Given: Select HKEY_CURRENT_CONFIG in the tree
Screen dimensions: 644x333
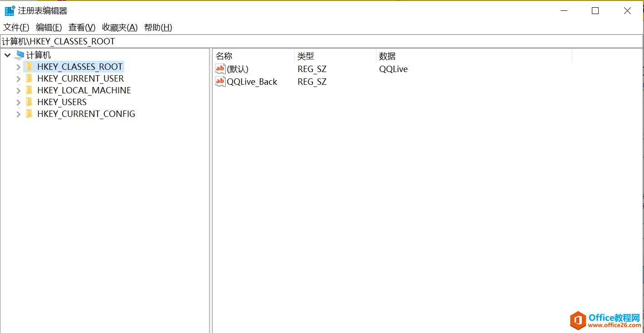Looking at the screenshot, I should pyautogui.click(x=86, y=114).
